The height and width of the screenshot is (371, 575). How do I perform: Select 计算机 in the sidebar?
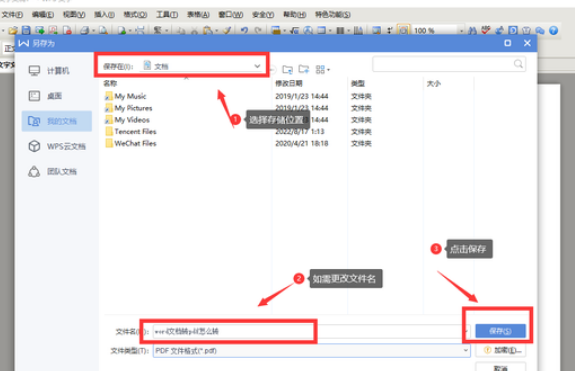[50, 70]
